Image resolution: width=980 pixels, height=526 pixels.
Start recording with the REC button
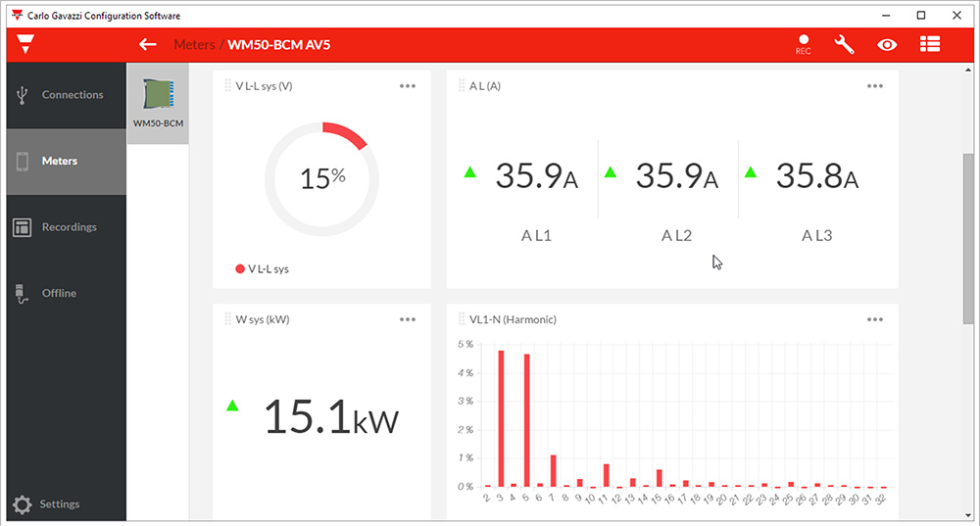point(804,45)
